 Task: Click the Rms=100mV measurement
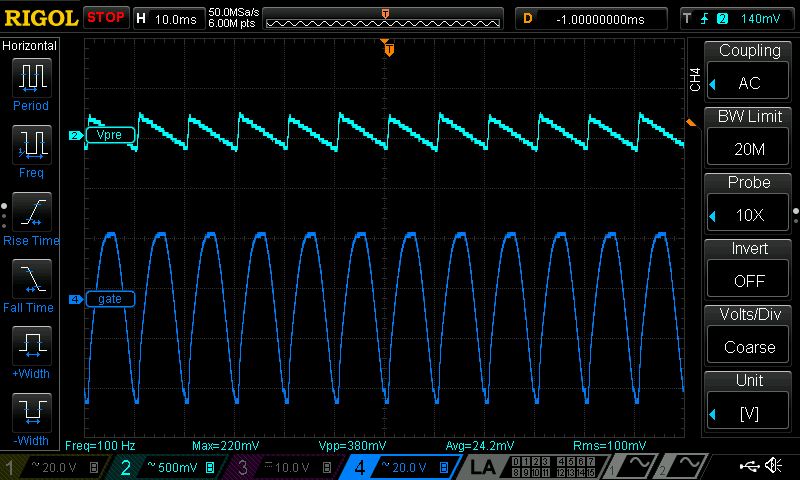pos(609,445)
